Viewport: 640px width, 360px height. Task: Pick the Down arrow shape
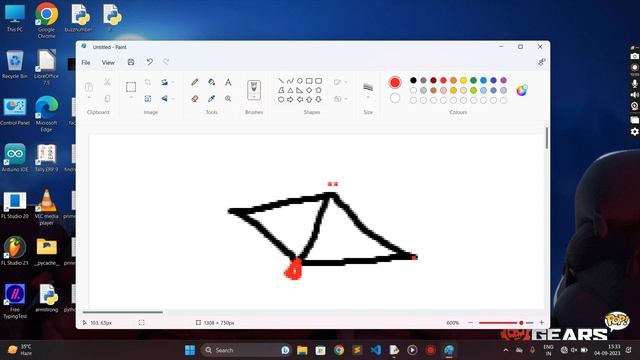point(318,100)
